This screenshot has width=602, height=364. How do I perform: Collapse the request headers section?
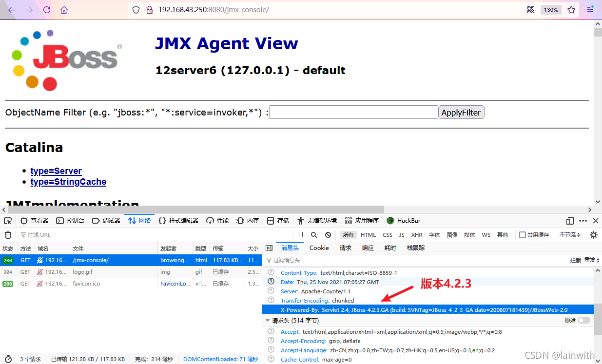pos(268,321)
